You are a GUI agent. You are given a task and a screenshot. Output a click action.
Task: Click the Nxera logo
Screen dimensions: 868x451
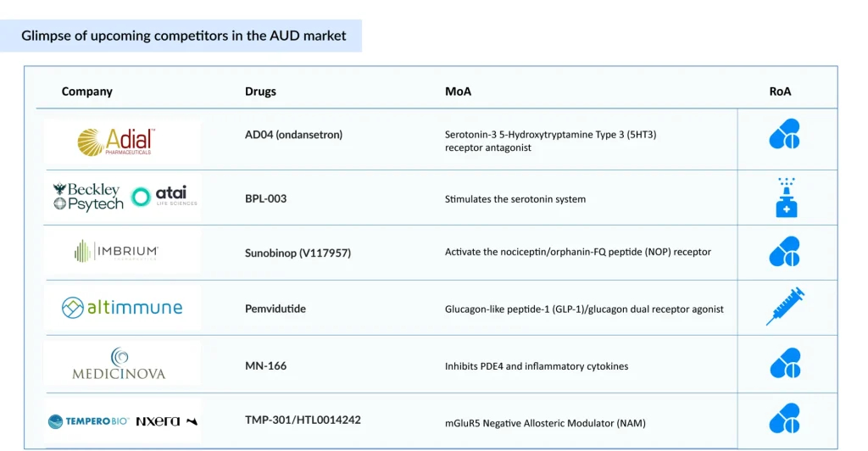[165, 420]
